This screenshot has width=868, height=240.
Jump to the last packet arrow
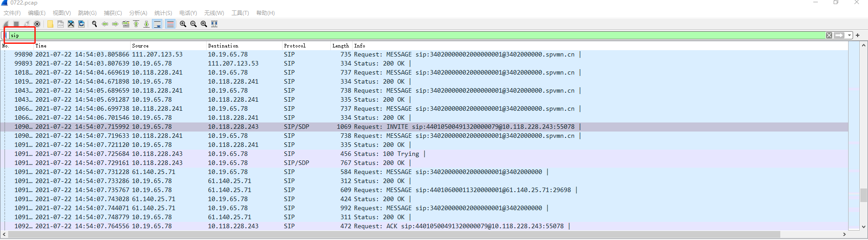point(146,24)
